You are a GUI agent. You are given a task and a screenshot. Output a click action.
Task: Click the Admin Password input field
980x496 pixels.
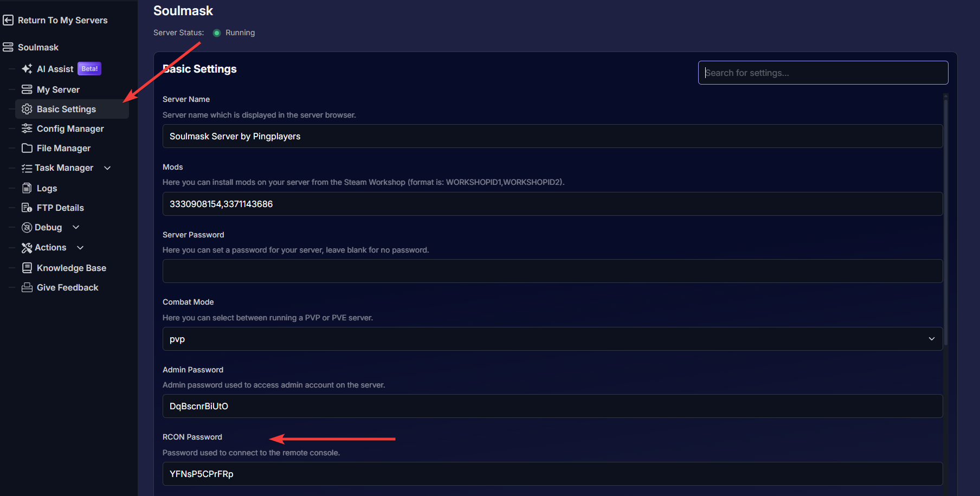pos(552,406)
